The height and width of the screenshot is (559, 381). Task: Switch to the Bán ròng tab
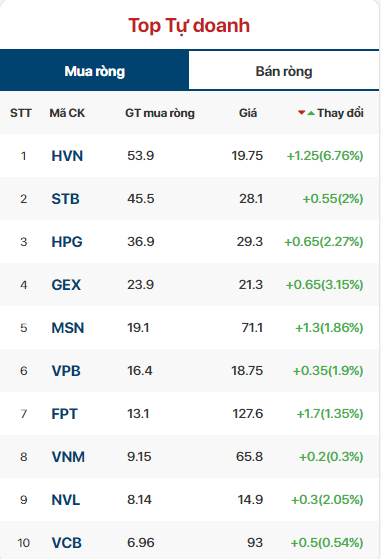click(x=284, y=71)
